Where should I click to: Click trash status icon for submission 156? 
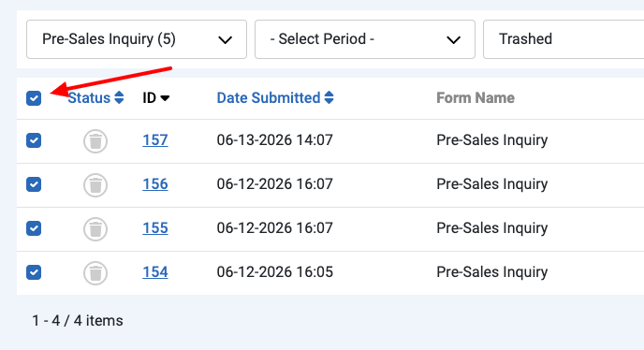pos(95,185)
